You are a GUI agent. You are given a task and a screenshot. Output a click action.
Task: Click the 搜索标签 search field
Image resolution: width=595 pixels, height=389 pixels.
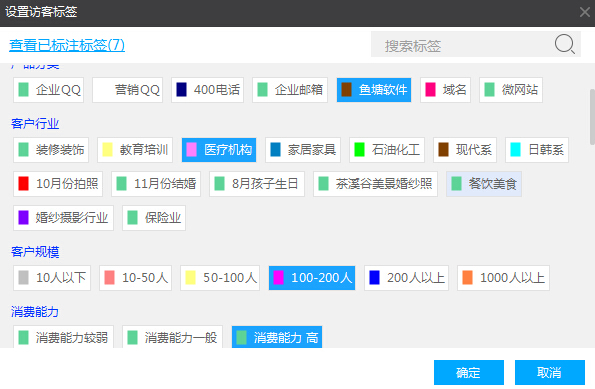point(476,44)
